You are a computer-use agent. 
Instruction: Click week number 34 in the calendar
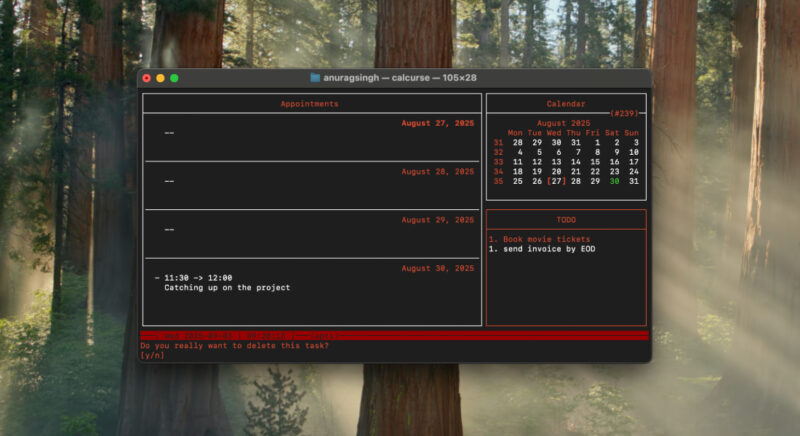pyautogui.click(x=498, y=171)
